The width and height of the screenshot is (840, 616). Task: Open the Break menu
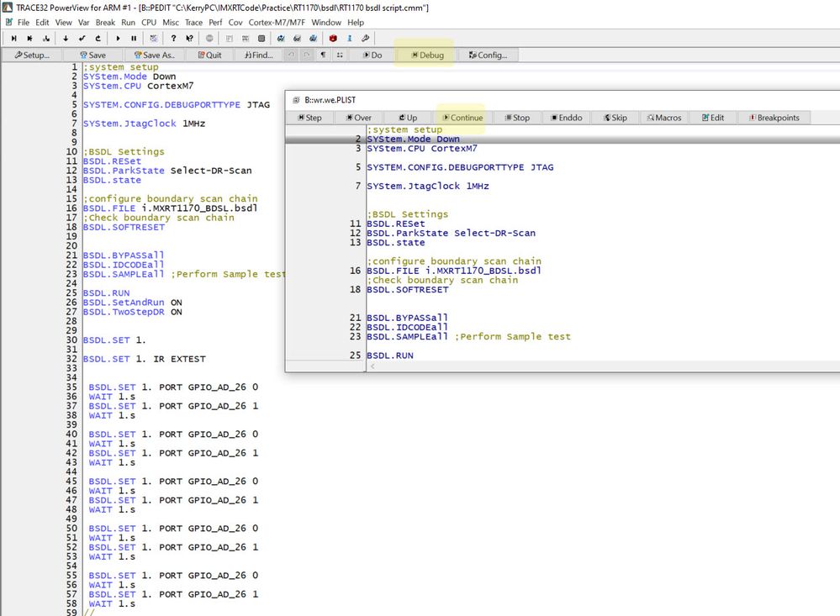[x=105, y=23]
